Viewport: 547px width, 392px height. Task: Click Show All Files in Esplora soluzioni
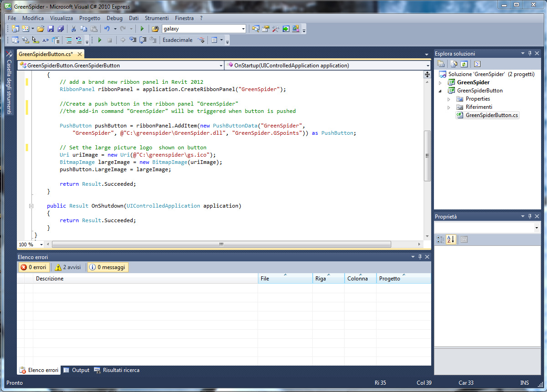tap(454, 64)
